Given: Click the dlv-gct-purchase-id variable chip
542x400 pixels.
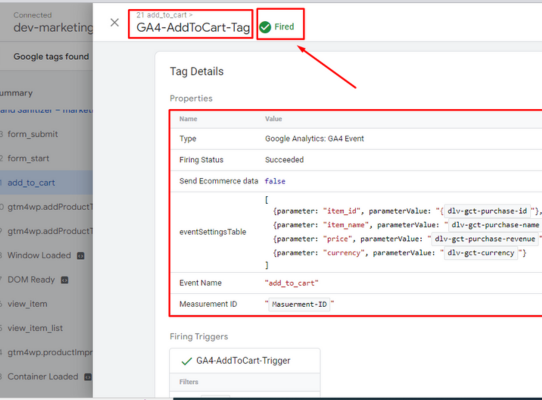Looking at the screenshot, I should [x=487, y=211].
